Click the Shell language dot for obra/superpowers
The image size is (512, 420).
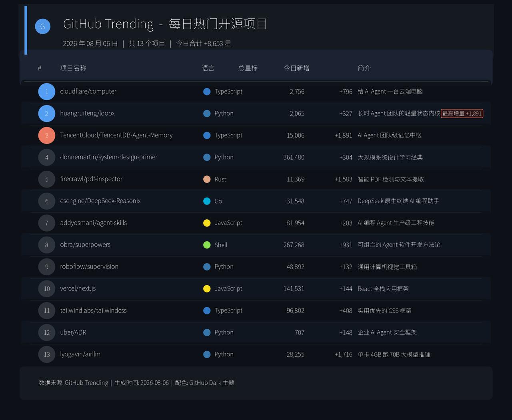(207, 245)
